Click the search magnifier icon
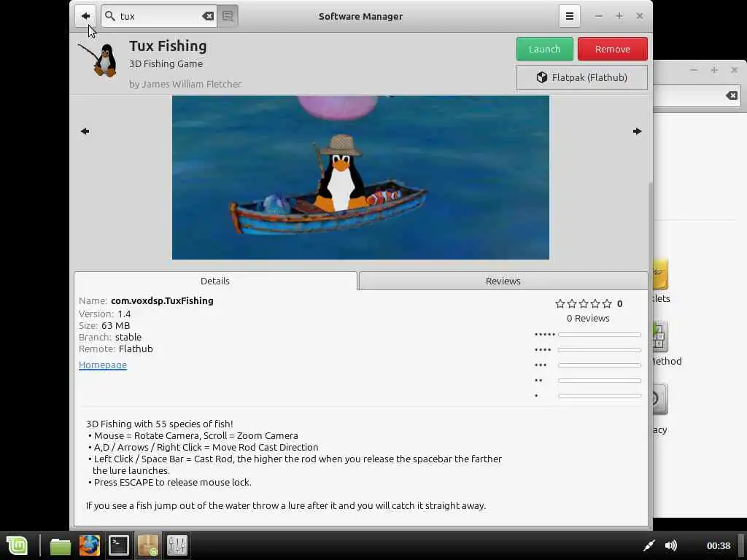 coord(109,16)
